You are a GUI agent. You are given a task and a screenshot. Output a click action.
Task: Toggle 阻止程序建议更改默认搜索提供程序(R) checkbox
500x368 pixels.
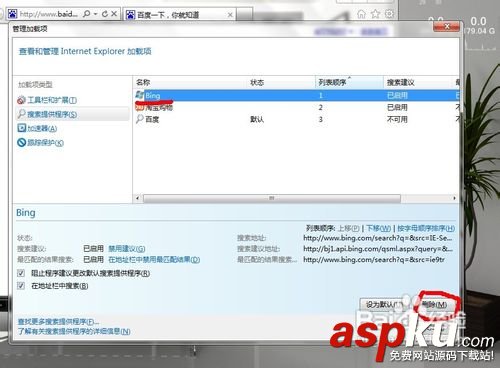tap(21, 273)
